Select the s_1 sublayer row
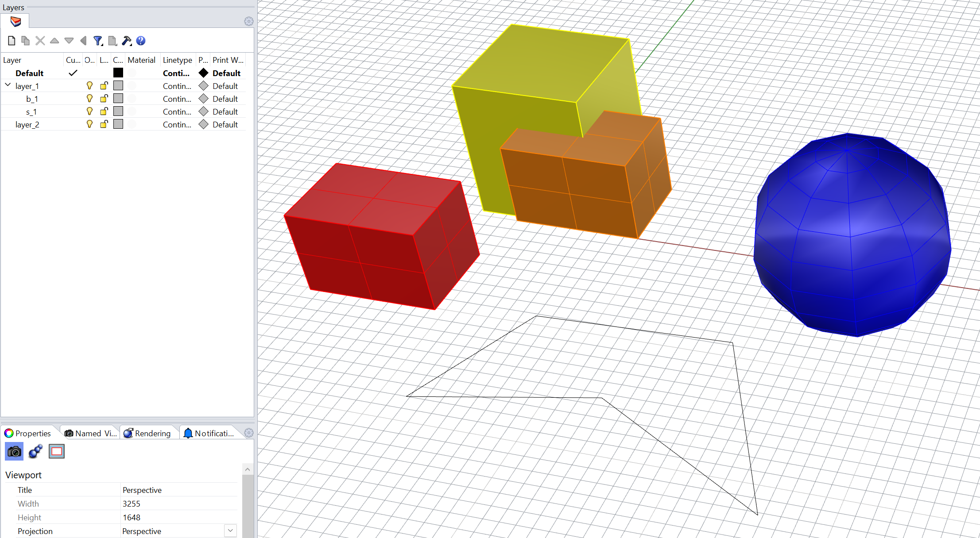980x538 pixels. [x=124, y=111]
